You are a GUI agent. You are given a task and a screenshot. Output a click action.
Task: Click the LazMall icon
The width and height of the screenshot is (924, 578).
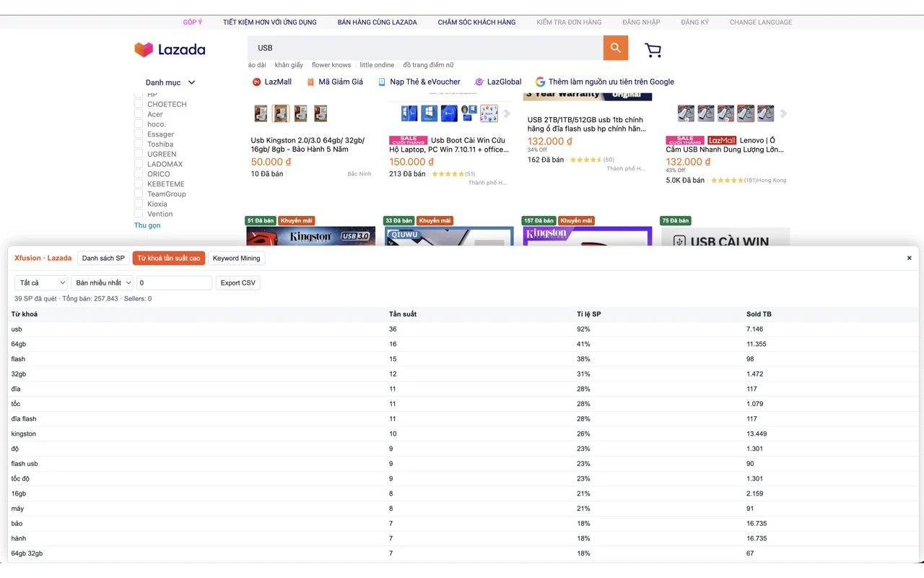[256, 82]
